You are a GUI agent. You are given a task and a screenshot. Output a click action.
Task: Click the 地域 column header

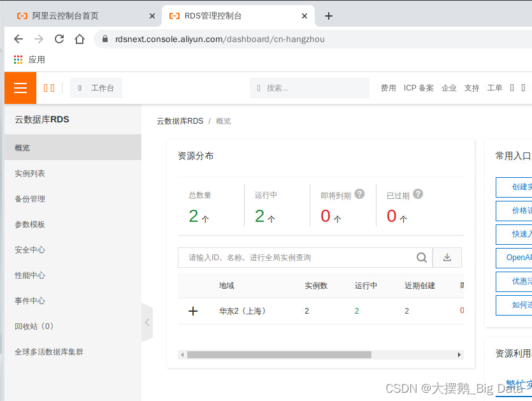[x=227, y=286]
